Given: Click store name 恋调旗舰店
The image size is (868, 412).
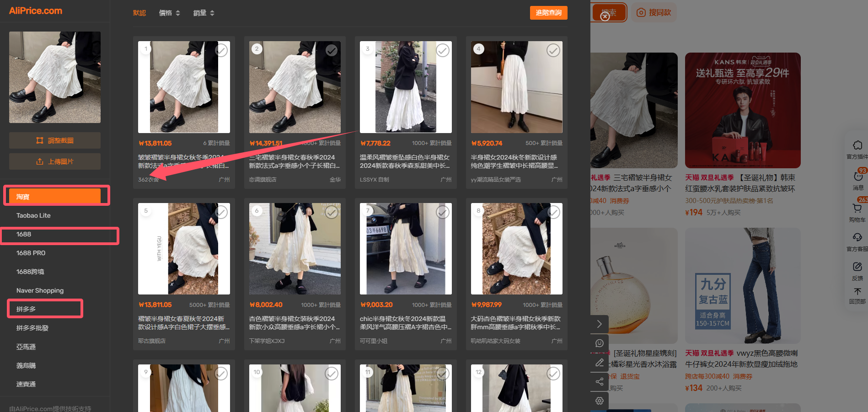Looking at the screenshot, I should click(x=263, y=180).
